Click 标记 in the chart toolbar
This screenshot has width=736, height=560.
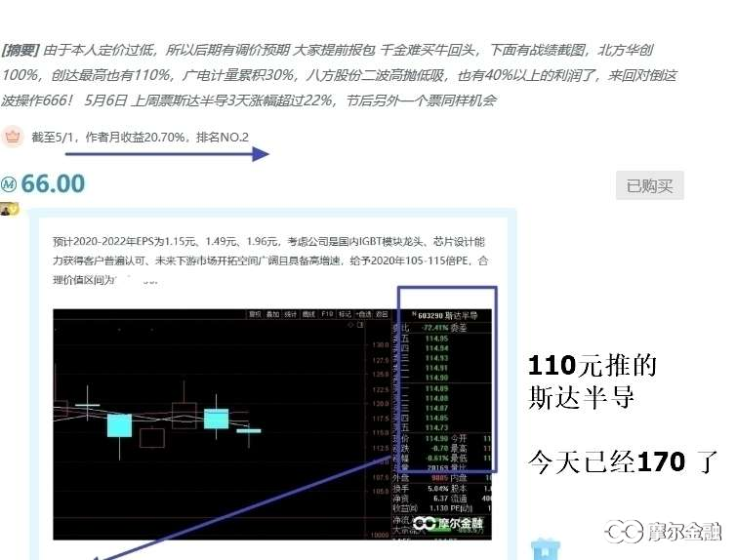(345, 315)
